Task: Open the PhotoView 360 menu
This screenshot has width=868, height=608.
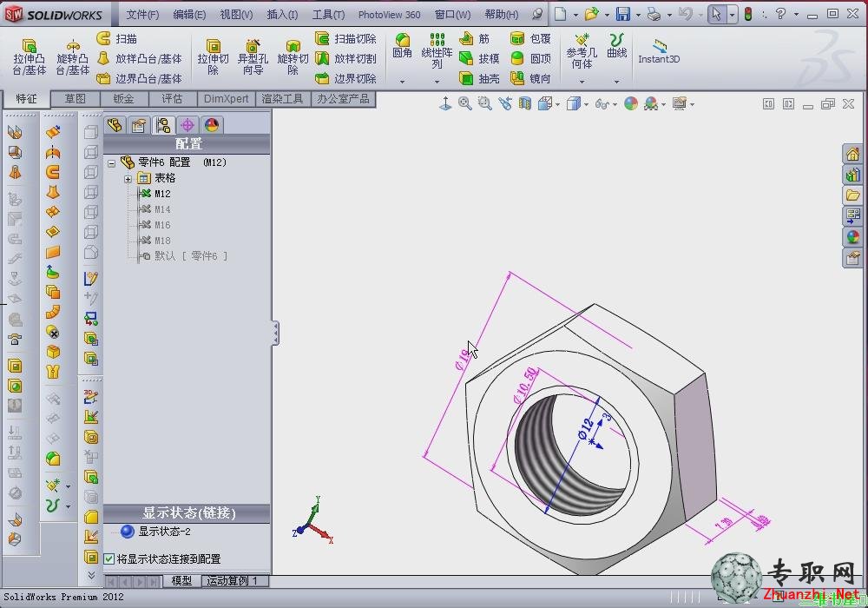Action: click(x=389, y=15)
